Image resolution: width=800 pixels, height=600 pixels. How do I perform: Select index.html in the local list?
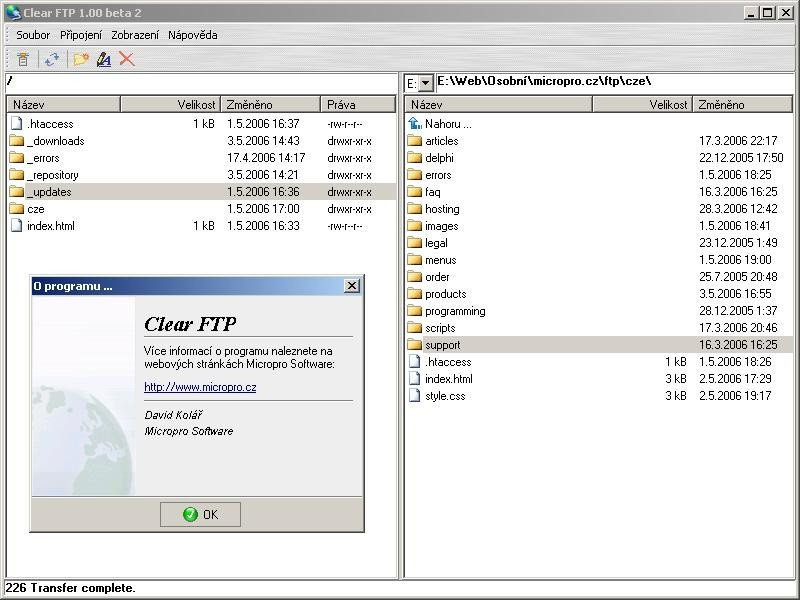click(x=448, y=379)
